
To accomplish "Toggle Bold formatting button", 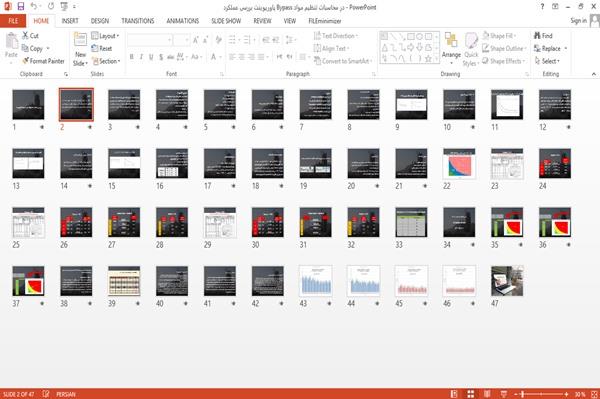I will pos(131,57).
